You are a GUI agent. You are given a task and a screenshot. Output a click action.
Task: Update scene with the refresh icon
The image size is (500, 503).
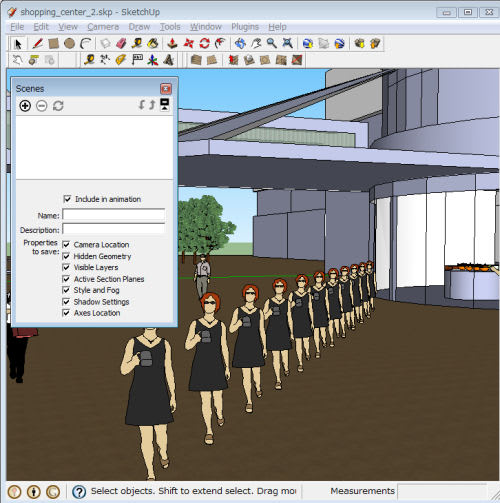tap(58, 106)
